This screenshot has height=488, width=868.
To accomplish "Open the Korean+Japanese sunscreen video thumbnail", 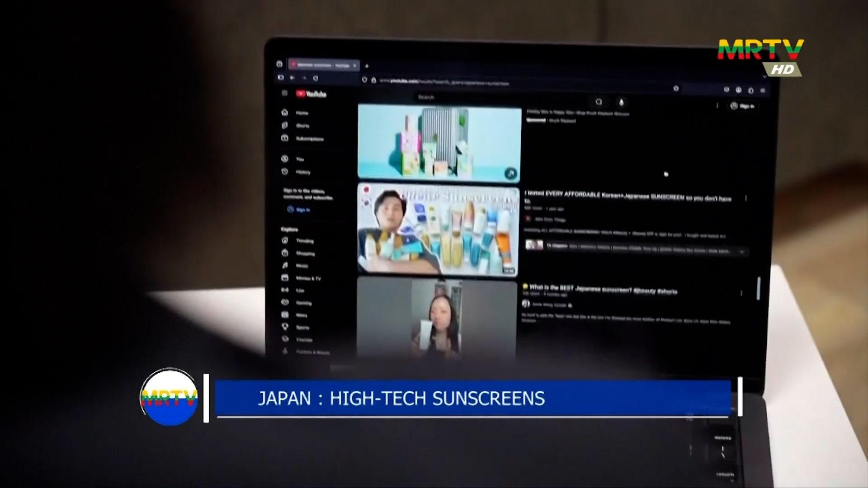I will tap(438, 229).
